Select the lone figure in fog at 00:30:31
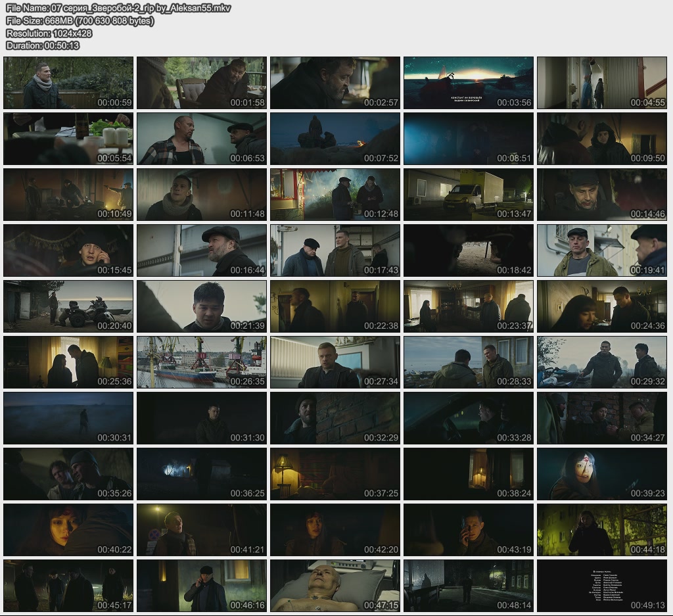The width and height of the screenshot is (673, 616). pyautogui.click(x=68, y=419)
